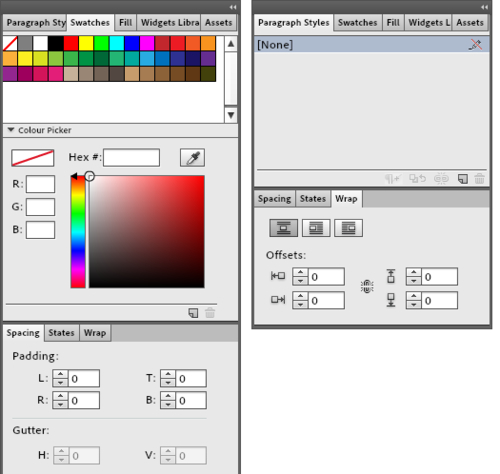The image size is (500, 474).
Task: Toggle the link offsets chain icon
Action: [x=367, y=286]
